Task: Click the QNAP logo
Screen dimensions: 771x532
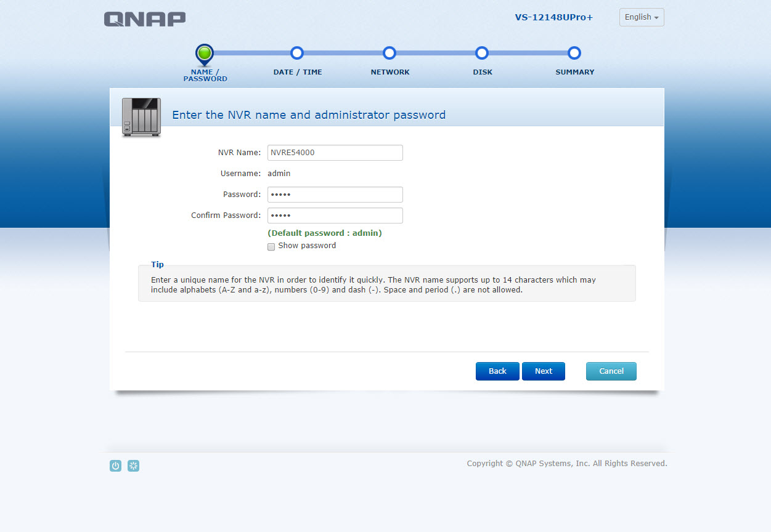Action: point(144,19)
